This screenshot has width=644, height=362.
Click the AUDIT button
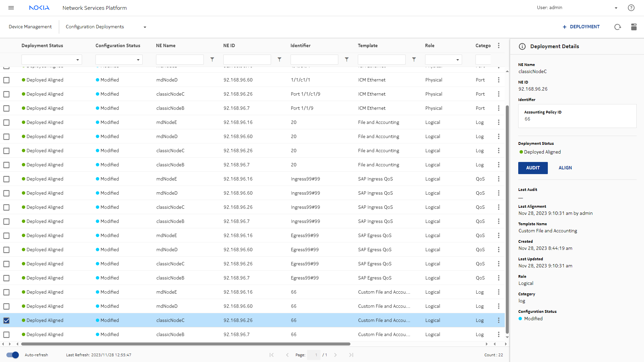click(x=533, y=168)
